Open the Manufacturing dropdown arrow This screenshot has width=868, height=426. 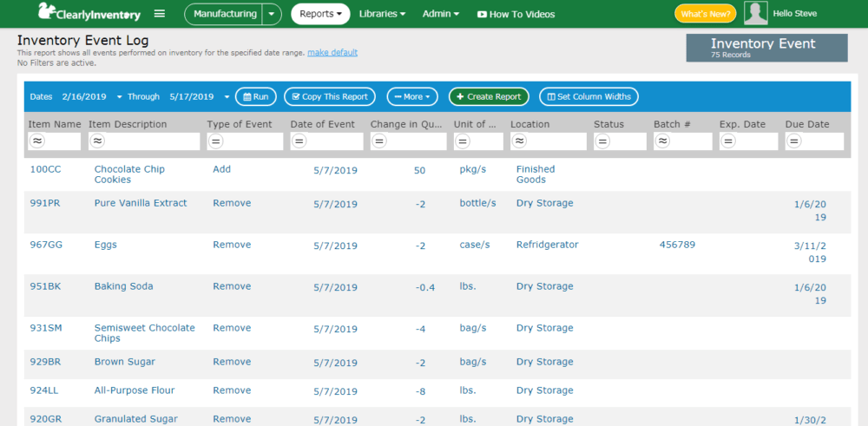click(x=271, y=14)
